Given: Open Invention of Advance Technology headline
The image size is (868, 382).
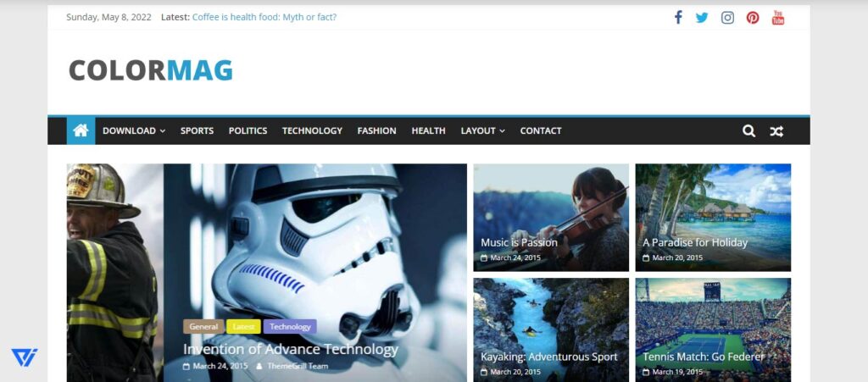Looking at the screenshot, I should coord(291,349).
